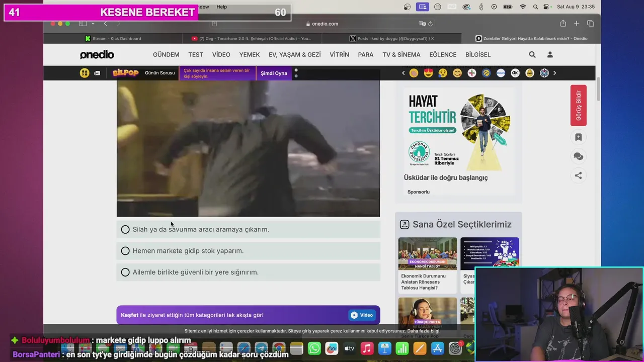The width and height of the screenshot is (644, 362).
Task: Open Wi-Fi menu bar icon
Action: point(523,7)
